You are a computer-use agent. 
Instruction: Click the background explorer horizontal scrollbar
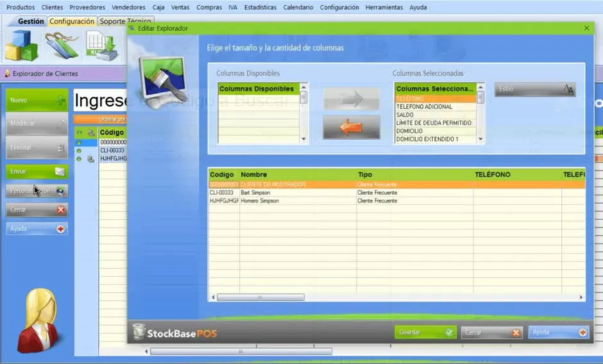(x=241, y=351)
